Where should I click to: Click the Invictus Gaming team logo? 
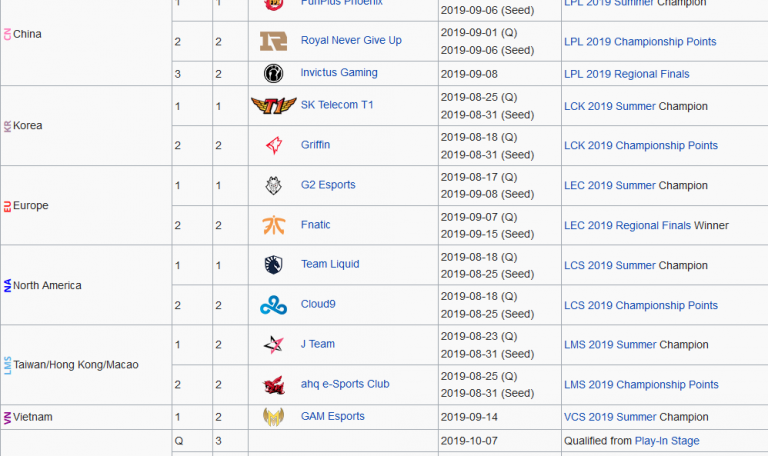tap(273, 73)
